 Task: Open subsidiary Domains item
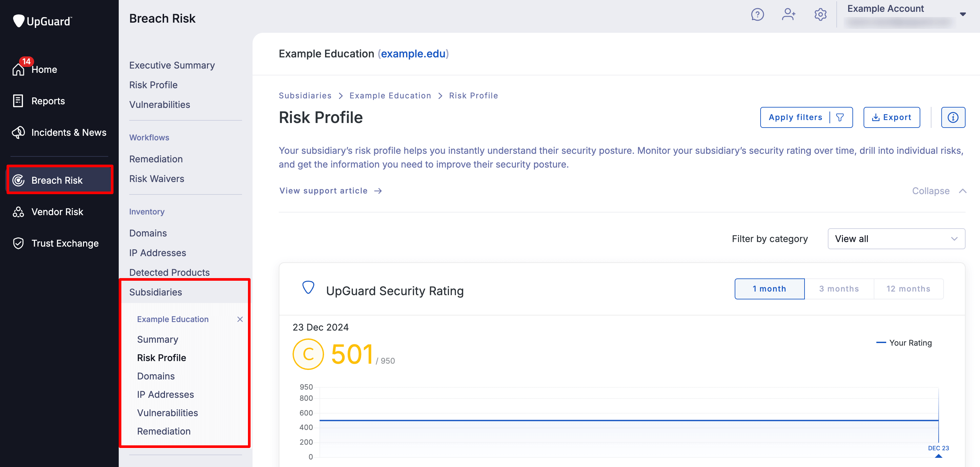[155, 376]
